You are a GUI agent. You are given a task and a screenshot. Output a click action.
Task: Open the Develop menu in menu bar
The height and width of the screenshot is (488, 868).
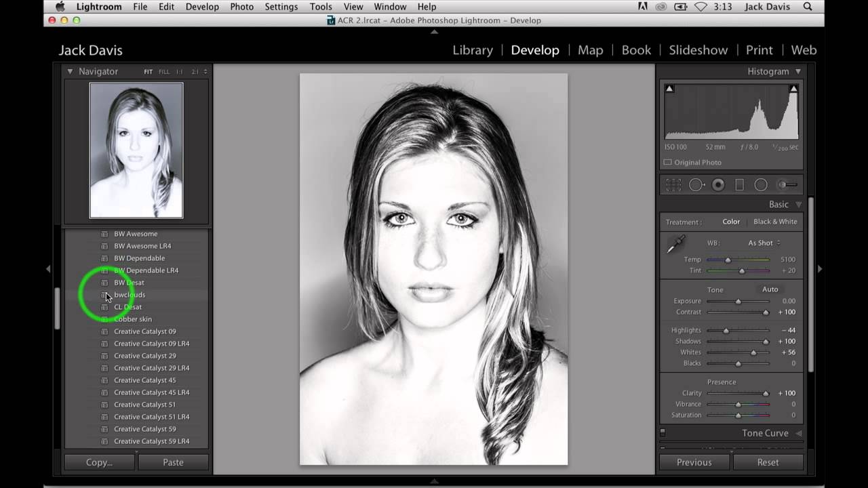[x=202, y=7]
